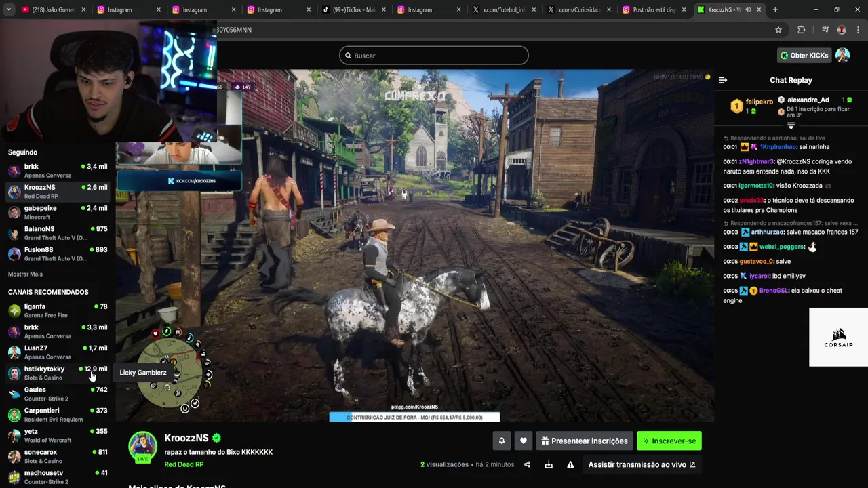The image size is (868, 488).
Task: Expand the gift leaderboard chevron in chat
Action: (x=791, y=125)
